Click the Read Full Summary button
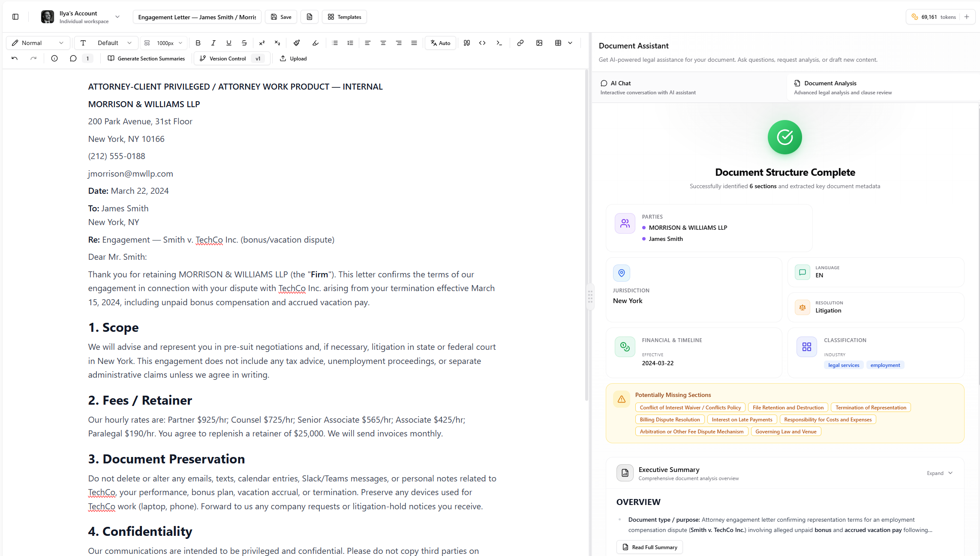 pos(649,547)
